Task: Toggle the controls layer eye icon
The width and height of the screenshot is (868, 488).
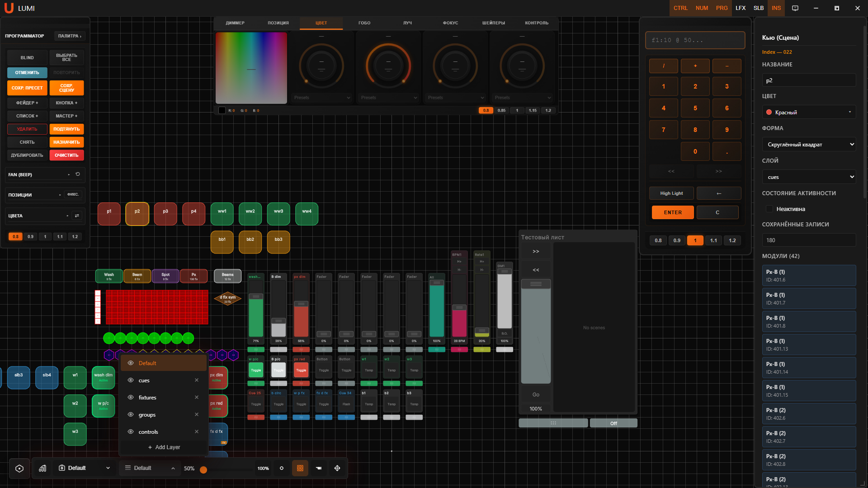Action: (x=131, y=432)
